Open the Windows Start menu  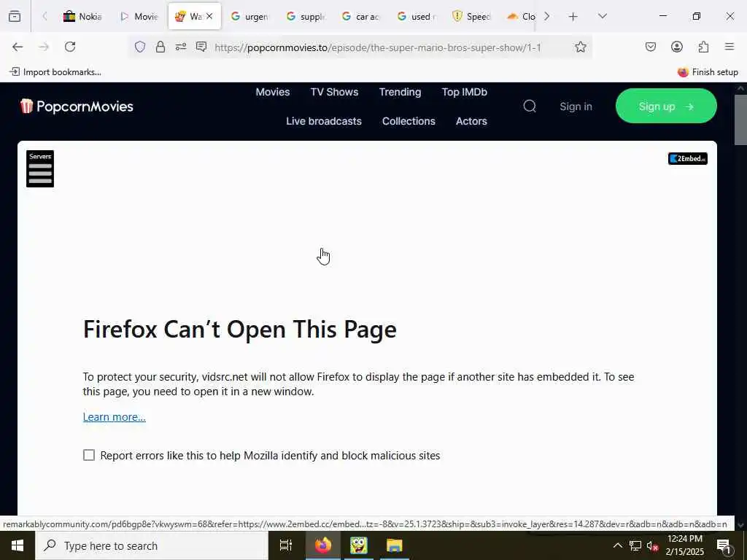[18, 545]
